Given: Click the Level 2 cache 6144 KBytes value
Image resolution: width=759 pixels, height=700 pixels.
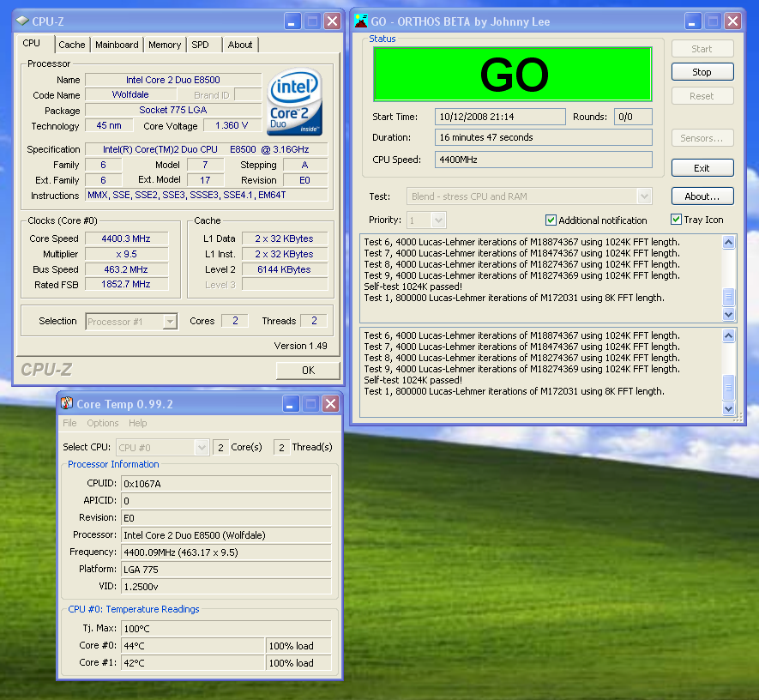Looking at the screenshot, I should click(285, 269).
